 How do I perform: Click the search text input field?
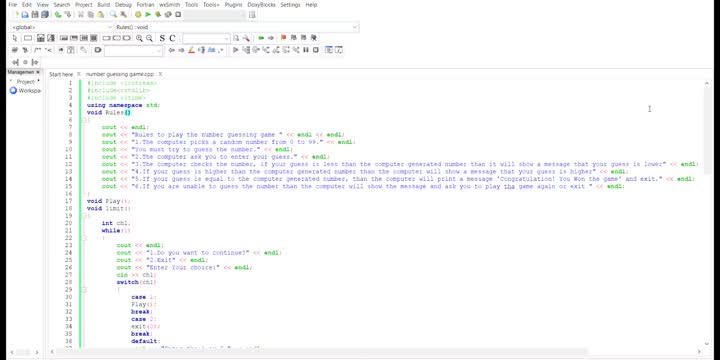(205, 38)
